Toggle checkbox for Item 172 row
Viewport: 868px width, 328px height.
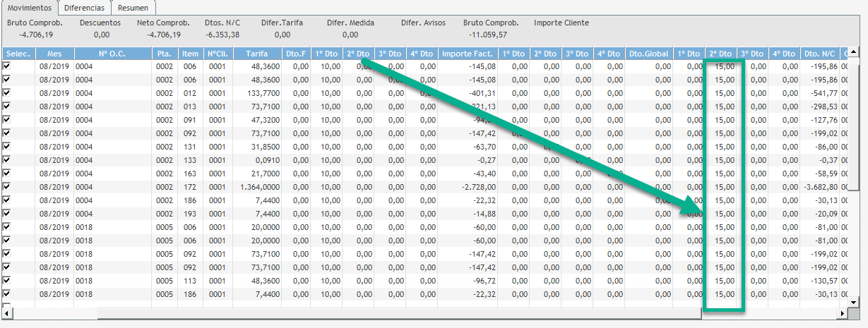[x=7, y=186]
